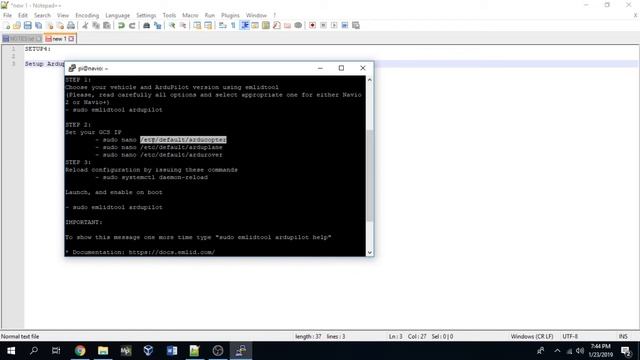Open taskbar Search magnifier
The height and width of the screenshot is (360, 640).
click(34, 351)
